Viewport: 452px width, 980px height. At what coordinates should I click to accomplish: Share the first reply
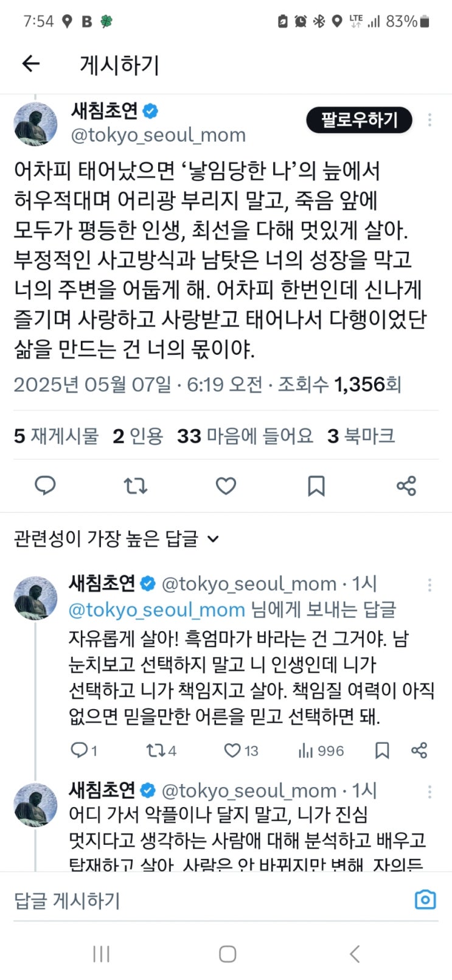pyautogui.click(x=419, y=751)
